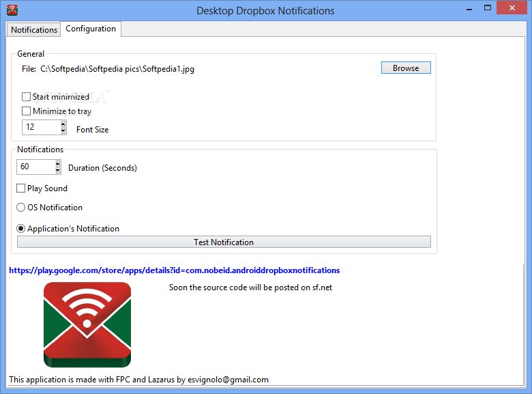Image resolution: width=532 pixels, height=394 pixels.
Task: Click the large red envelope logo
Action: point(87,325)
